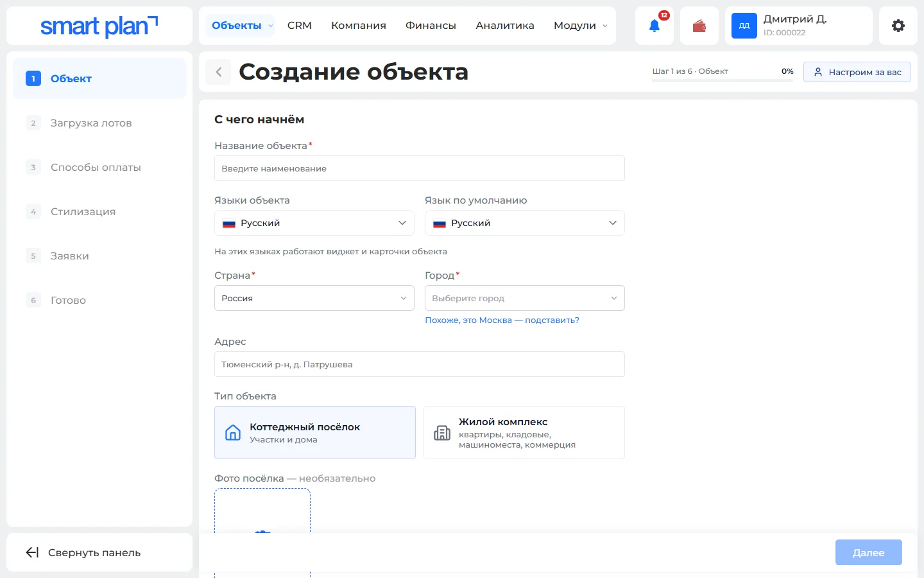
Task: Click the Russian flag in Язык по умолчанию
Action: pos(440,223)
